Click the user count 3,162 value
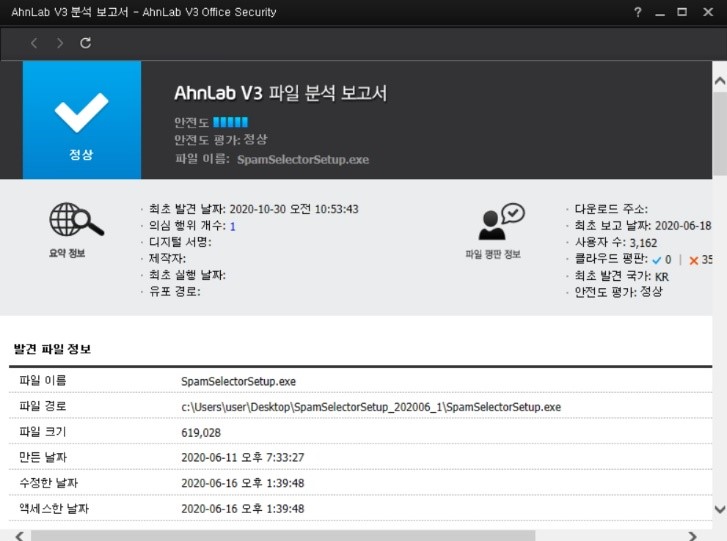This screenshot has width=727, height=541. pos(643,243)
